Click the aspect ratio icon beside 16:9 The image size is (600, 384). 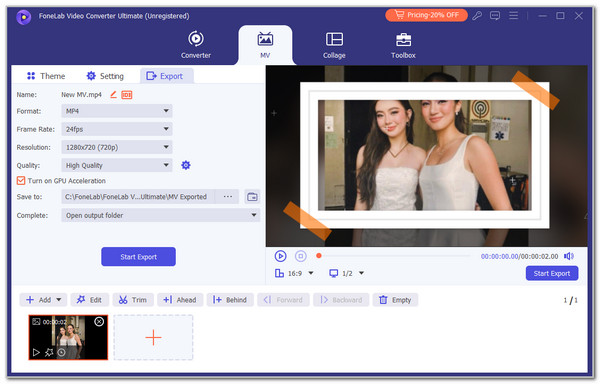[279, 273]
